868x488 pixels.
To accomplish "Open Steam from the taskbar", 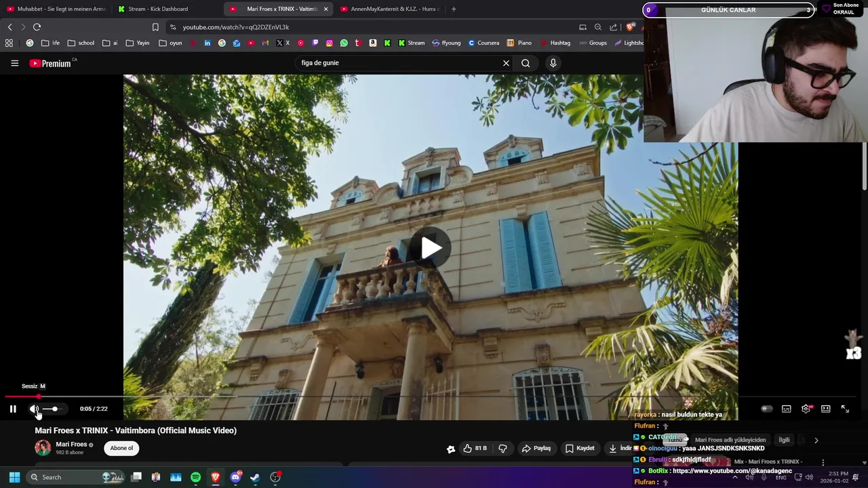I will tap(255, 477).
